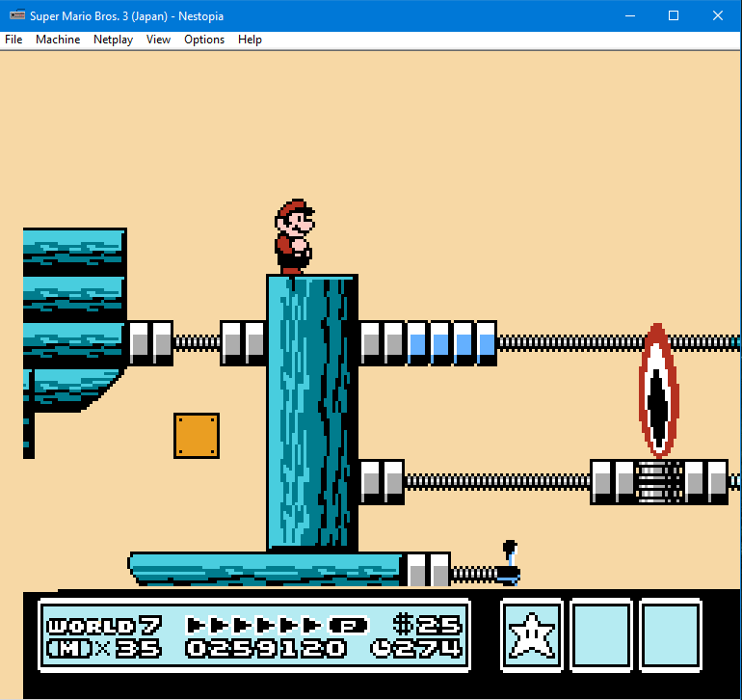Click the last empty item card slot
This screenshot has width=742, height=700.
tap(671, 635)
